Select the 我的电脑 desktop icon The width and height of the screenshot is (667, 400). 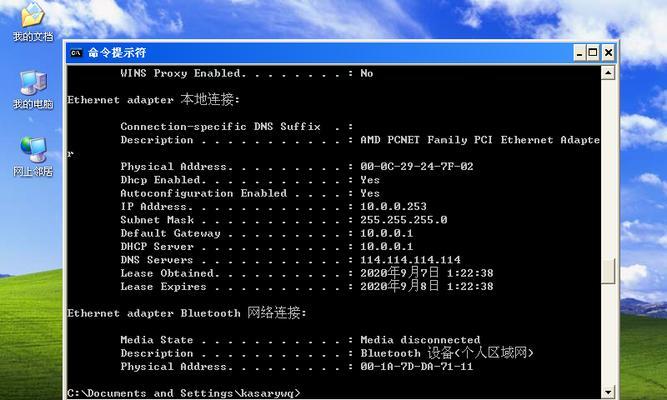tap(33, 90)
